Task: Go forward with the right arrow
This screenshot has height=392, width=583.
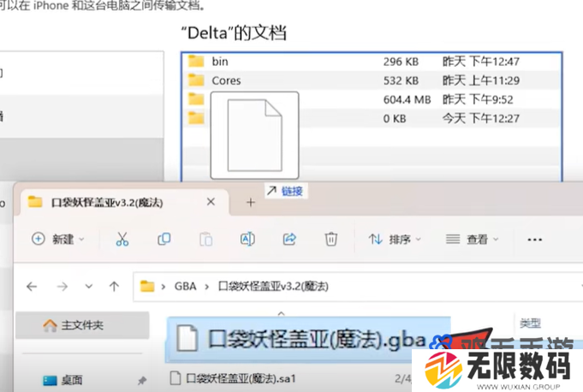Action: (x=62, y=287)
